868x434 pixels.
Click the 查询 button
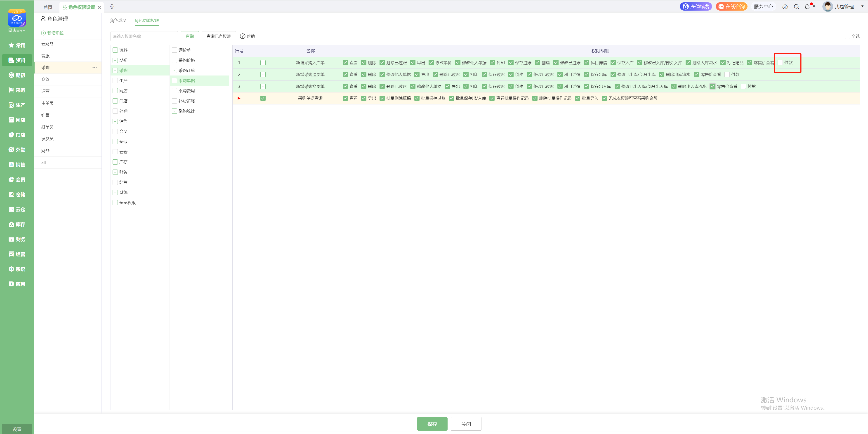(x=190, y=36)
